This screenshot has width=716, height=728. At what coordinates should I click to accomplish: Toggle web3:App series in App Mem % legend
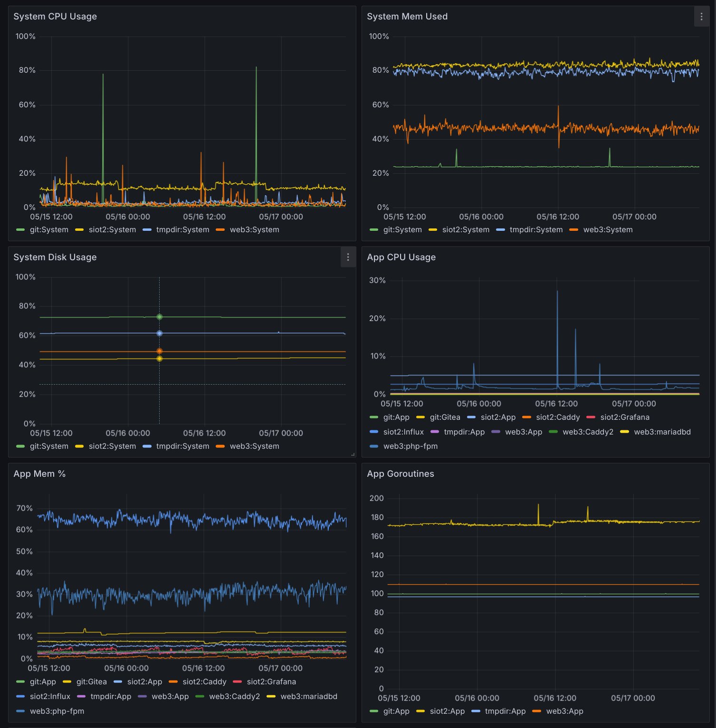[170, 697]
